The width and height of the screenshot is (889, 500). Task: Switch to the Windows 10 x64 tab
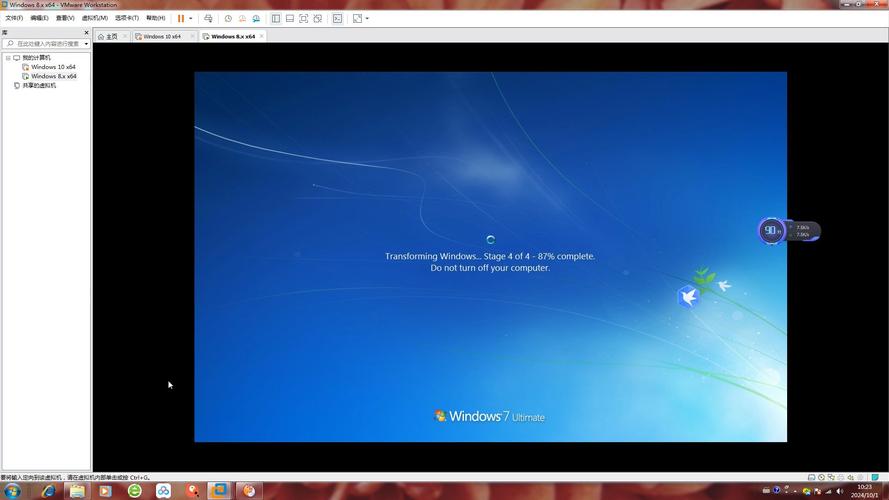click(x=161, y=36)
